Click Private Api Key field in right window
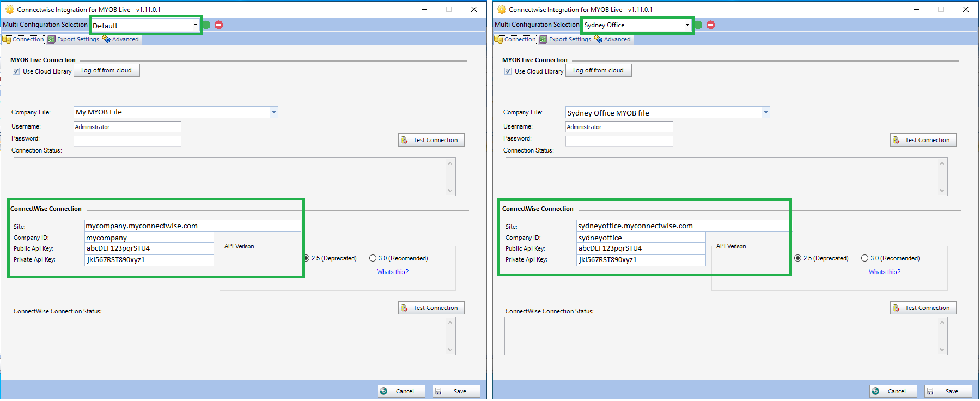980x401 pixels. [x=641, y=260]
